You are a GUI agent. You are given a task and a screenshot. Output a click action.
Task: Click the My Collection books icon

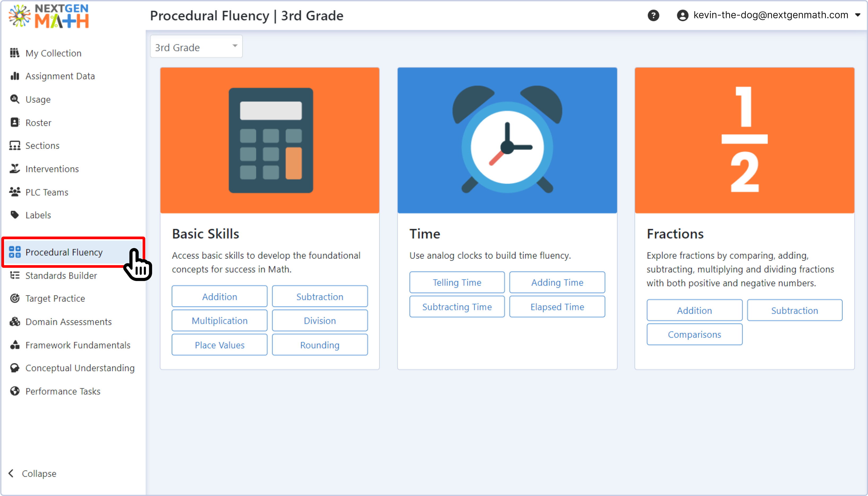click(x=15, y=53)
